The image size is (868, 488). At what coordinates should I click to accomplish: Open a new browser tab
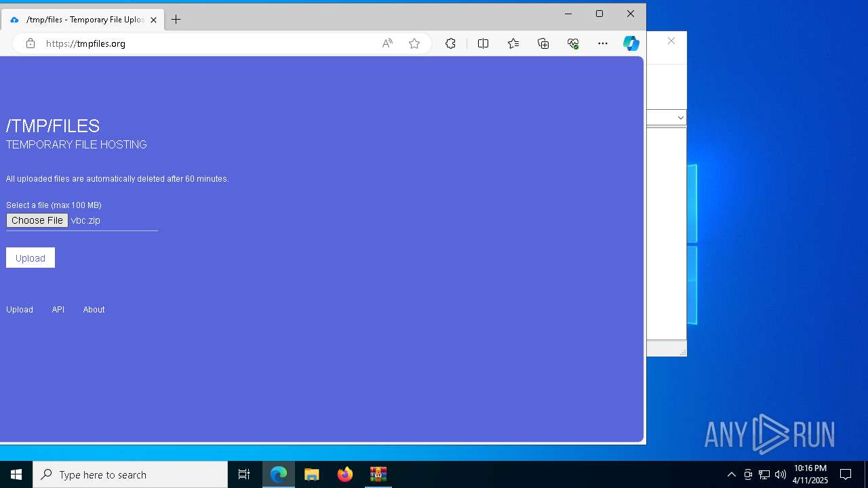[176, 20]
